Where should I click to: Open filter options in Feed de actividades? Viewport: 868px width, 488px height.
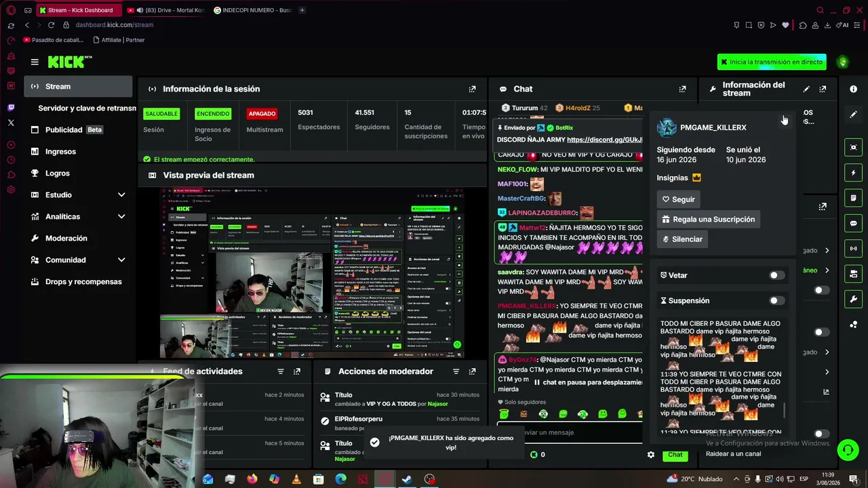[281, 371]
